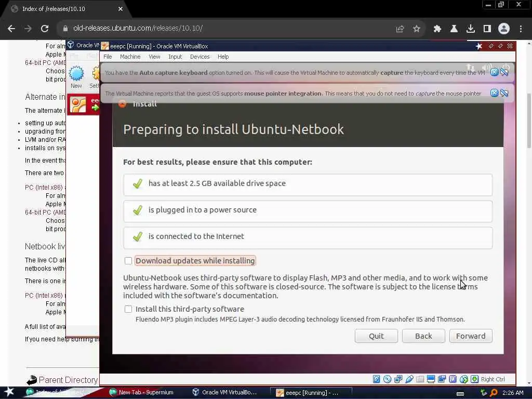Open the browser downloads icon

coord(471,29)
